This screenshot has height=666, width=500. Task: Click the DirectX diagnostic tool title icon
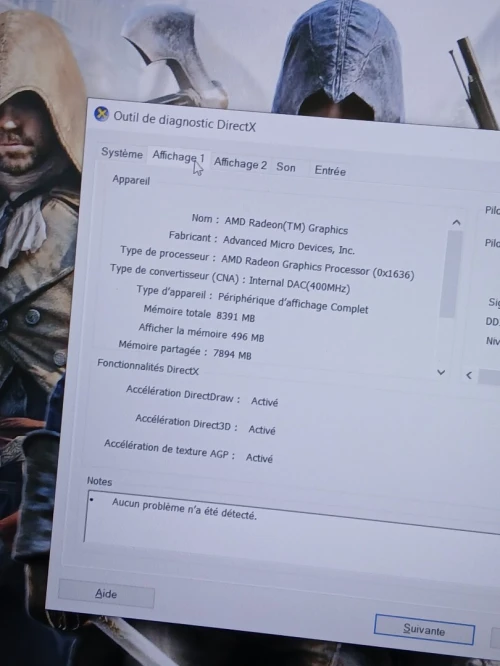[x=101, y=114]
